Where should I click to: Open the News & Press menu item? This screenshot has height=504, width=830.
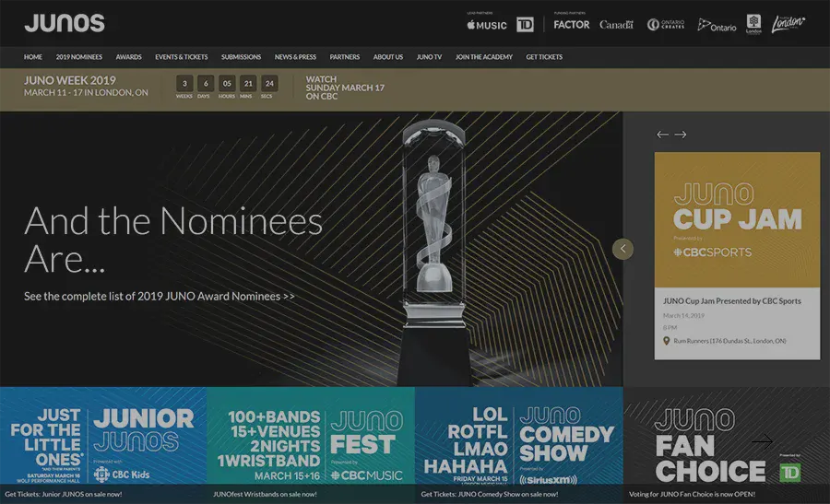click(x=295, y=57)
